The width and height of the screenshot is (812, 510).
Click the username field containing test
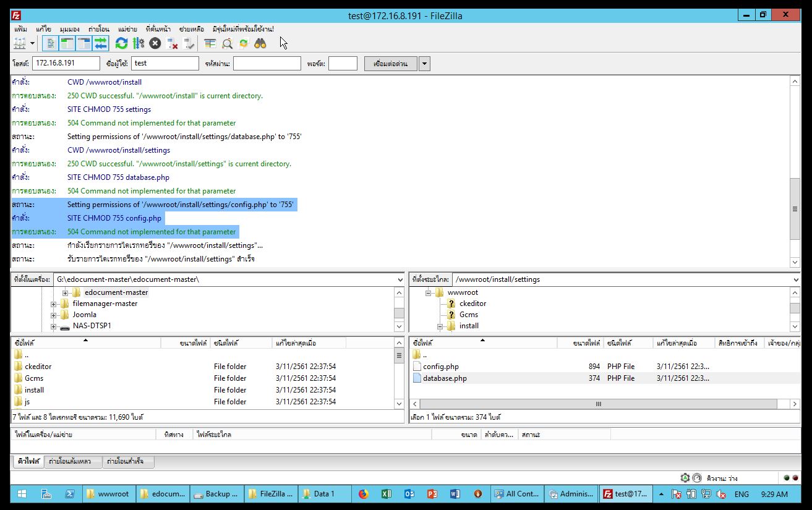point(165,63)
